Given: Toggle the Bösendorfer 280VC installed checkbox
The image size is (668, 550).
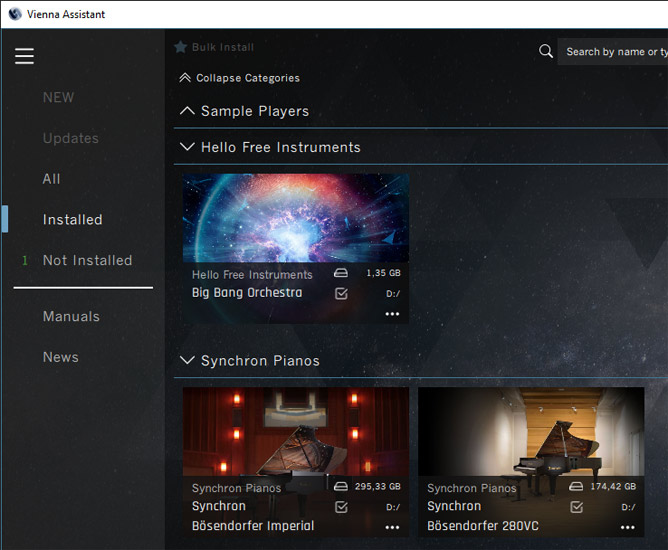Looking at the screenshot, I should 576,507.
